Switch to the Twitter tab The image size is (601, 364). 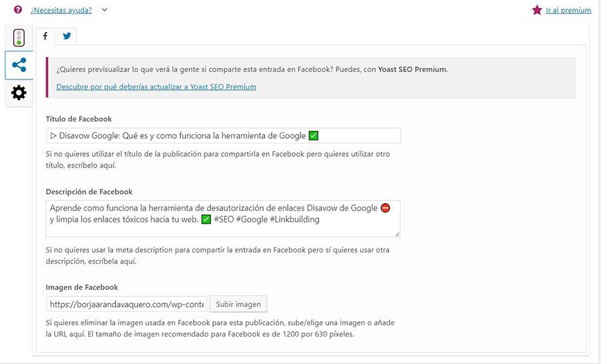pos(67,36)
